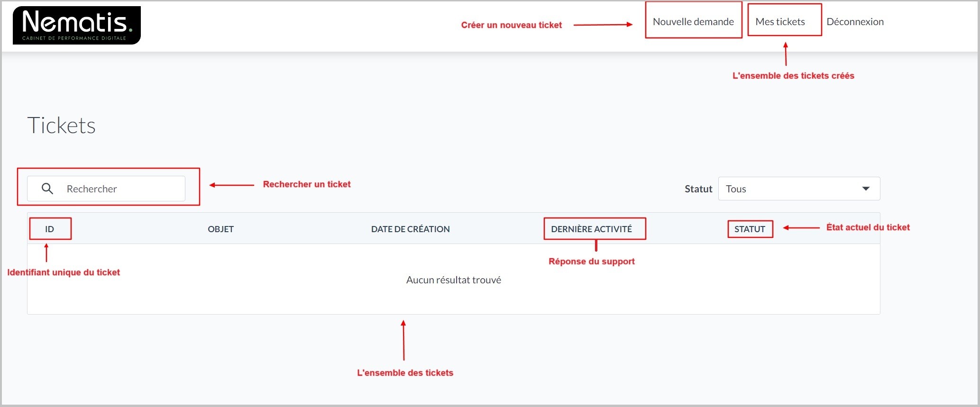Open the Nouvelle demande menu item
Viewport: 980px width, 407px height.
693,22
